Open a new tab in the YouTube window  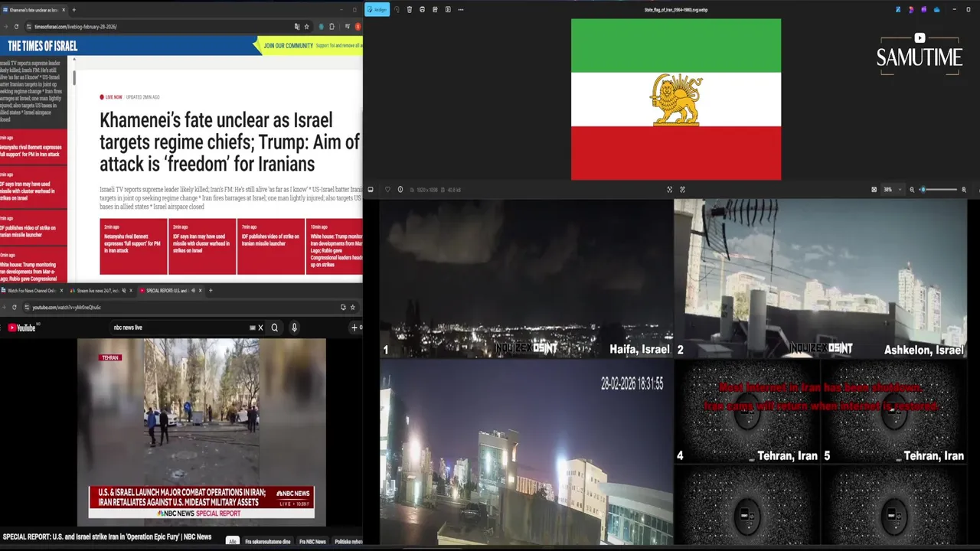(211, 291)
